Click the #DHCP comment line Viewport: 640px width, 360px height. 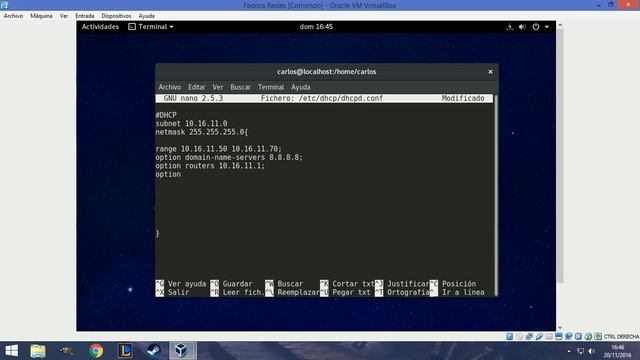tap(166, 115)
